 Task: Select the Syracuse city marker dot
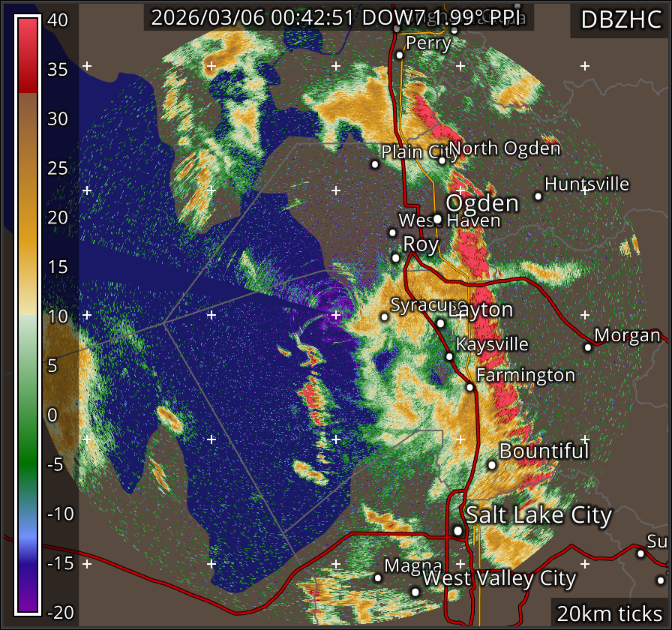click(x=385, y=317)
